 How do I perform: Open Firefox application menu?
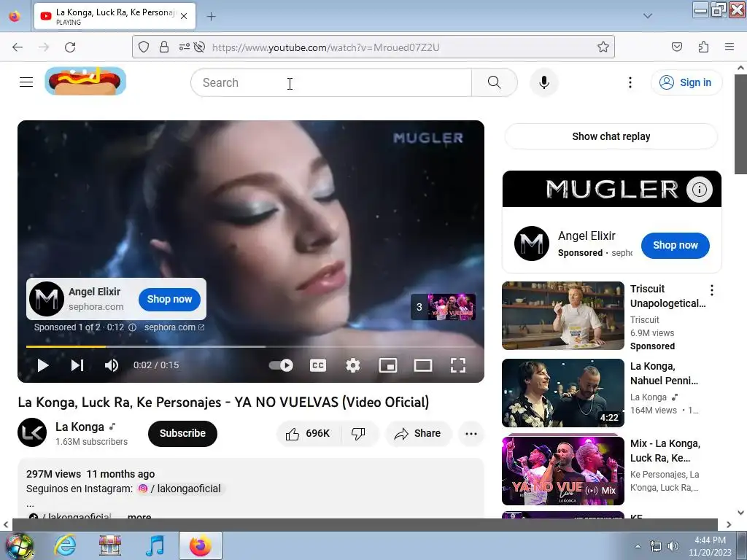tap(729, 47)
